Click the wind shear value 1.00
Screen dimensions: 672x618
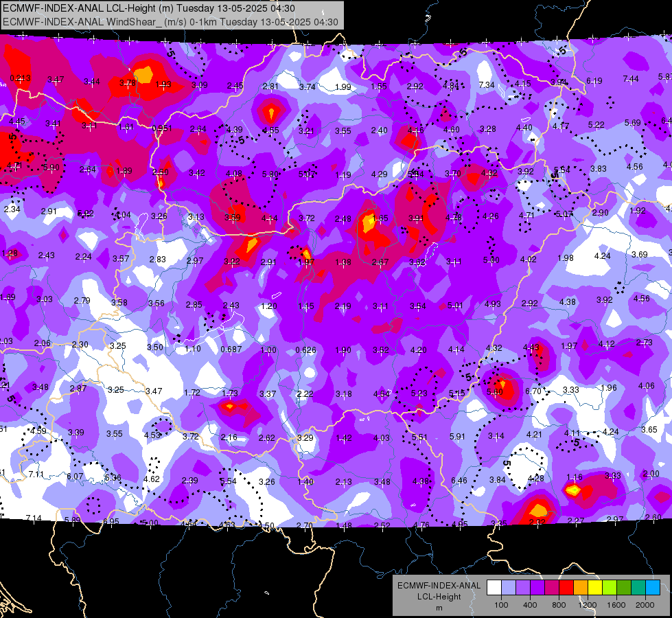coord(268,350)
